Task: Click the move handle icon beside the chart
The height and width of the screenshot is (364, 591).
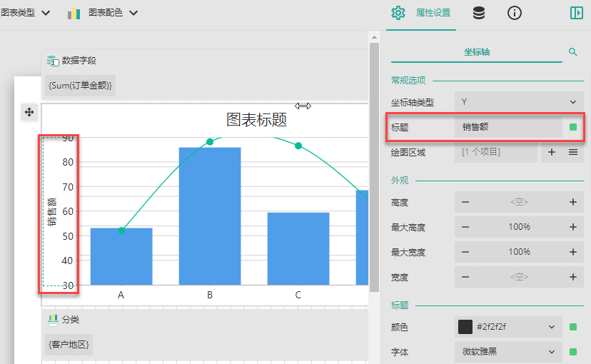Action: [29, 112]
